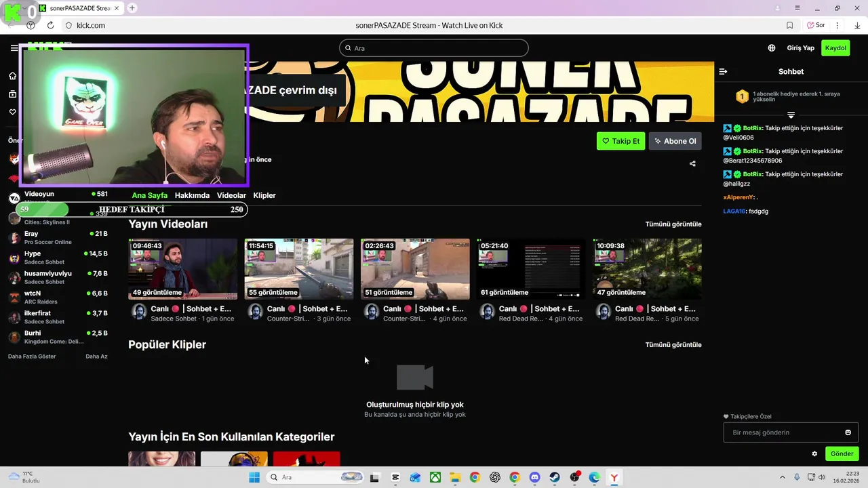Show hidden system tray icons chevron
868x488 pixels.
pos(782,477)
